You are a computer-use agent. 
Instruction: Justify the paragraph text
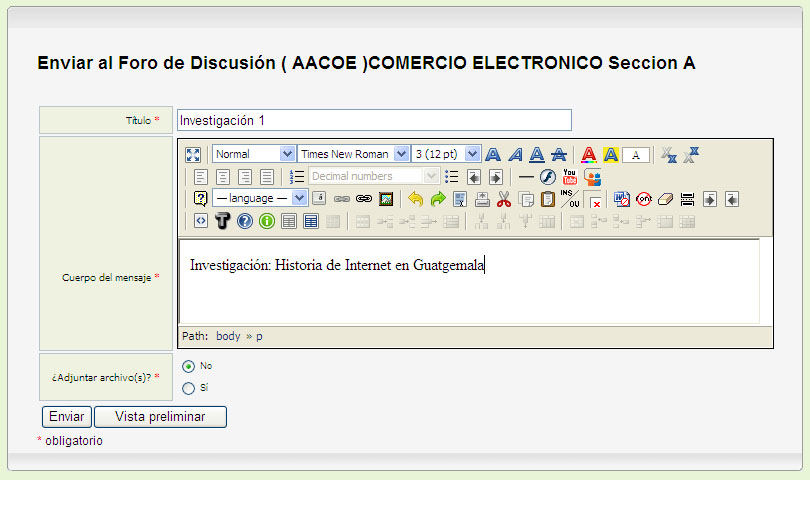coord(267,177)
